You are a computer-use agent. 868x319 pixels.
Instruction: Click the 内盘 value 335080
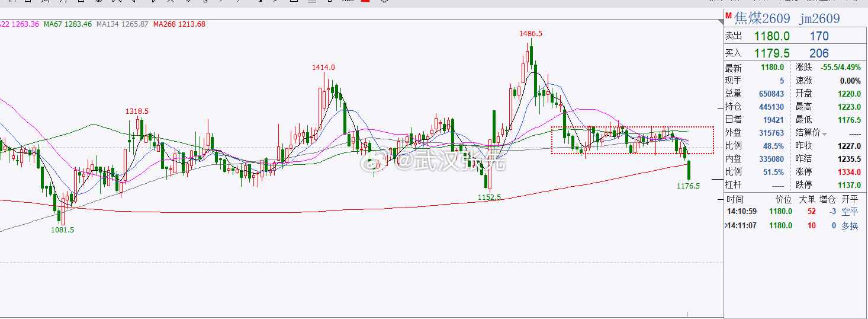[771, 159]
